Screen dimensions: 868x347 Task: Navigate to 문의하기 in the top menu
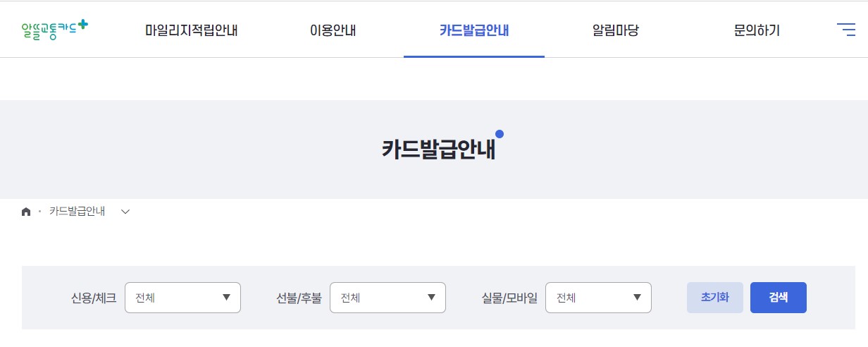click(x=757, y=31)
